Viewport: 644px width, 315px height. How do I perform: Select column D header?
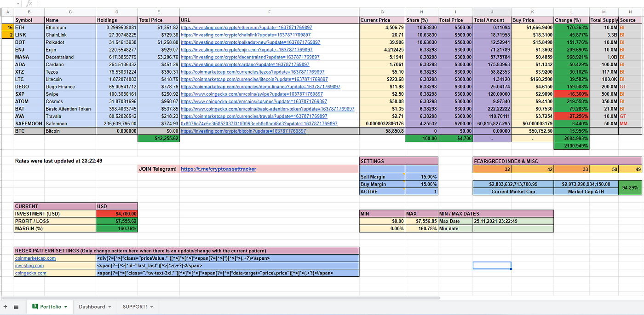click(x=116, y=12)
